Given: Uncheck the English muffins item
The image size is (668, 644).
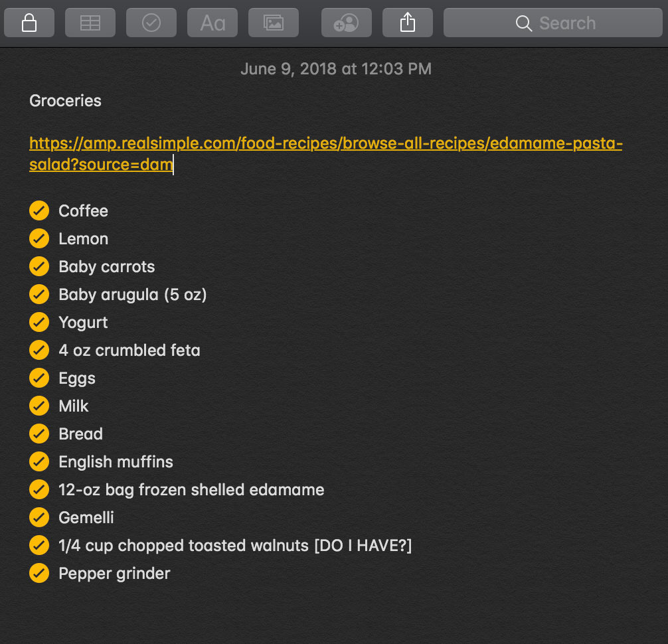Looking at the screenshot, I should coord(39,461).
